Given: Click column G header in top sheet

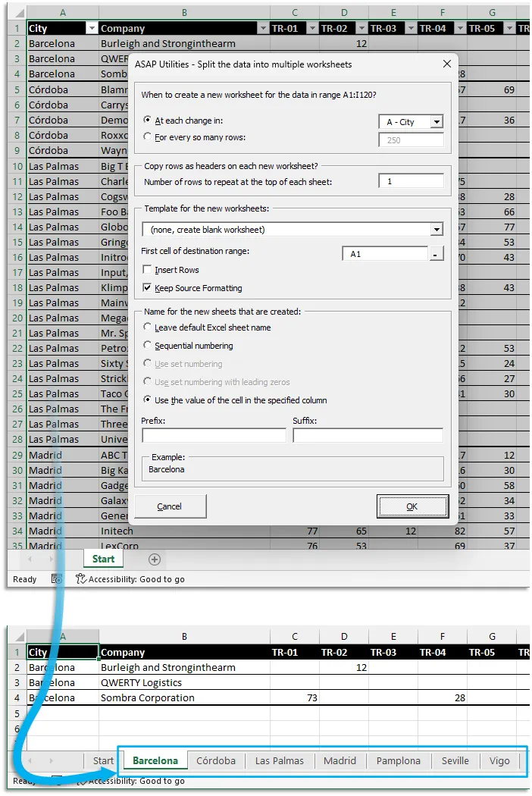Looking at the screenshot, I should [492, 12].
